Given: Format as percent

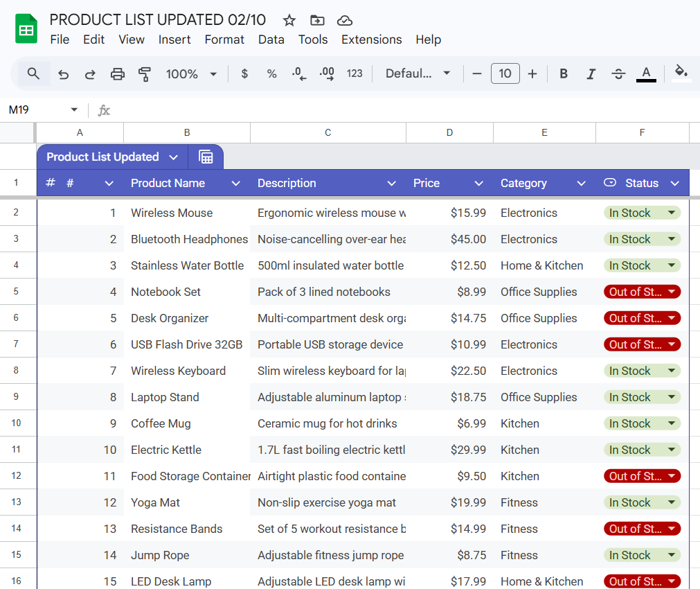Looking at the screenshot, I should point(271,73).
